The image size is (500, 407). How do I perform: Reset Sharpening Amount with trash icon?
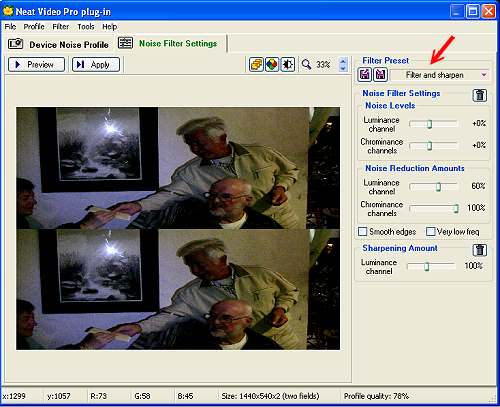tap(480, 250)
